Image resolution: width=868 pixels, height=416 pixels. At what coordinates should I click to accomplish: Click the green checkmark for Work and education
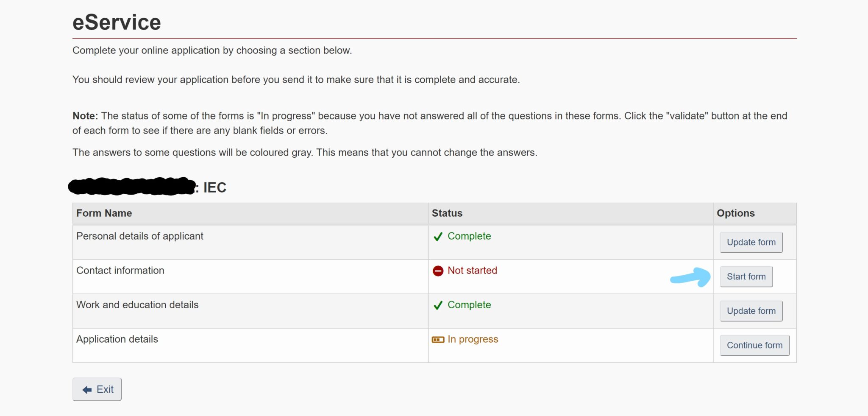438,305
